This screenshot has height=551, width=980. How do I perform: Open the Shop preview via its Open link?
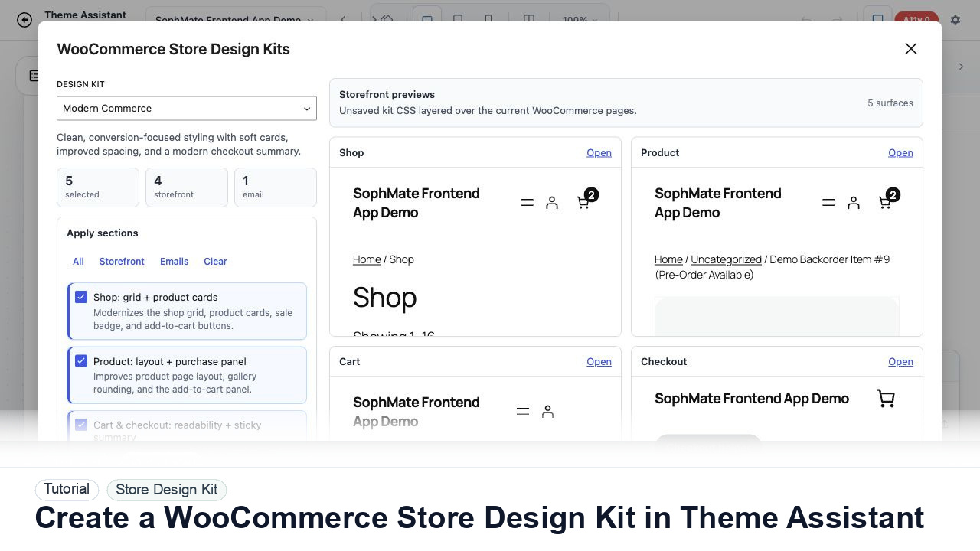point(599,152)
